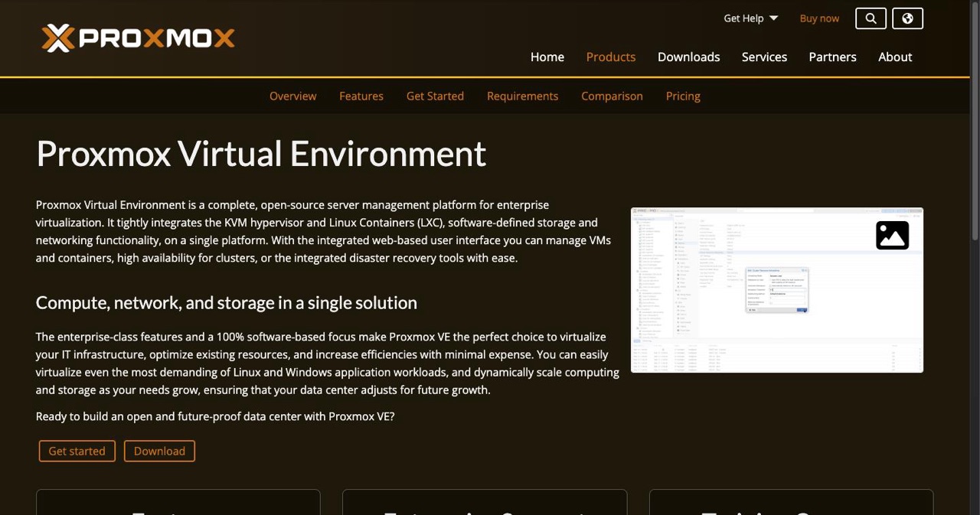The image size is (980, 515).
Task: Open the Services menu
Action: [764, 57]
